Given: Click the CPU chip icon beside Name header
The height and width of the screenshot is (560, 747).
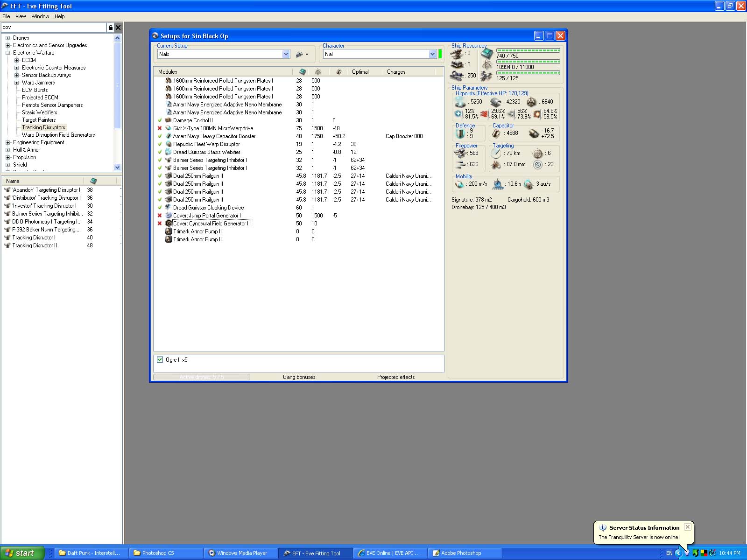Looking at the screenshot, I should click(93, 181).
